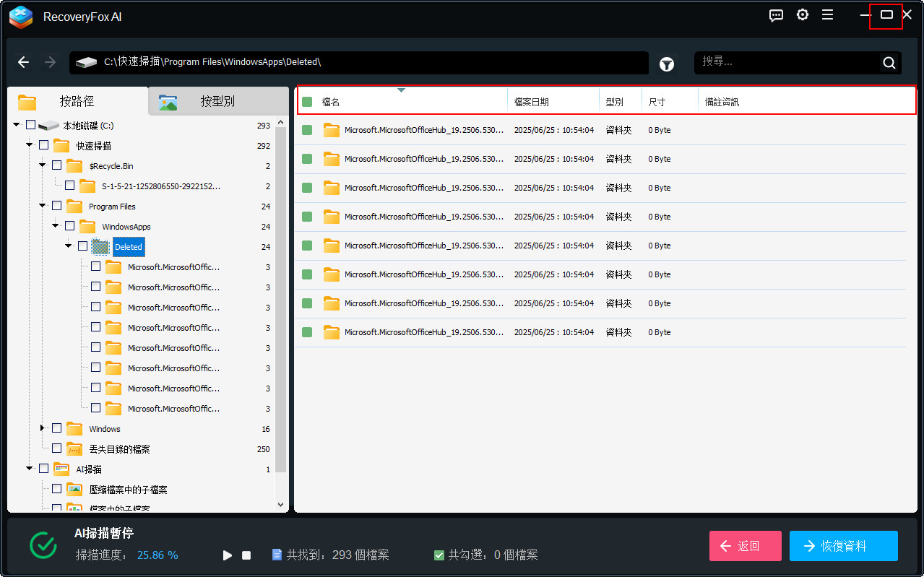924x577 pixels.
Task: Open the feedback chat icon
Action: pyautogui.click(x=776, y=15)
